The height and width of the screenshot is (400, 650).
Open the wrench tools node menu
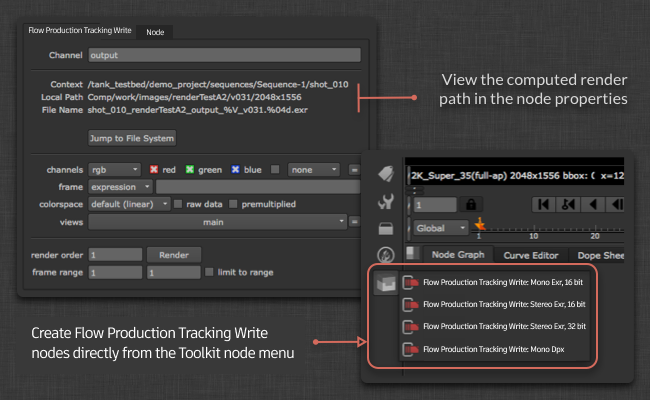[x=386, y=202]
